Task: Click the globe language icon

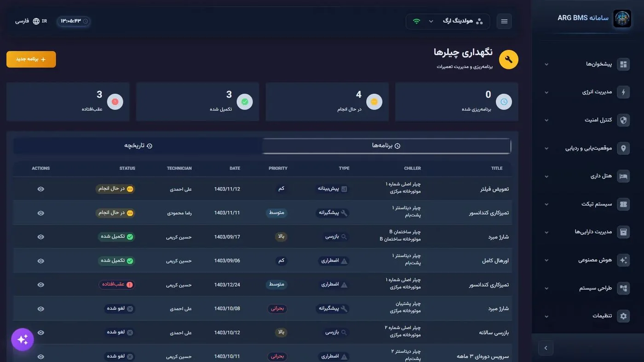Action: pos(36,21)
